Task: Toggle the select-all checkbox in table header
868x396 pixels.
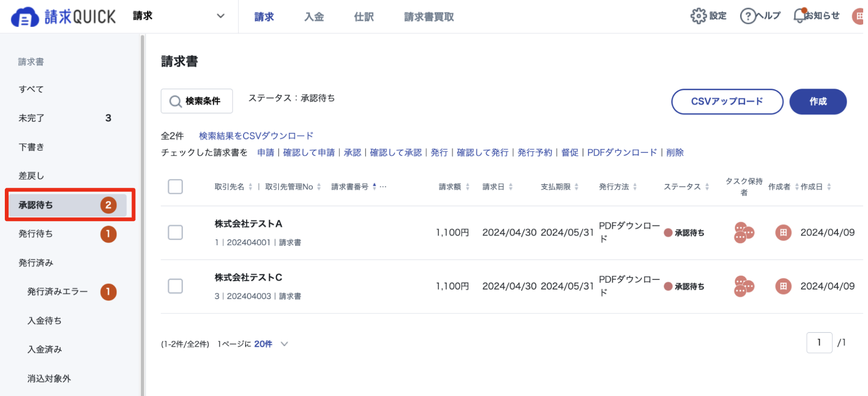Action: (175, 187)
